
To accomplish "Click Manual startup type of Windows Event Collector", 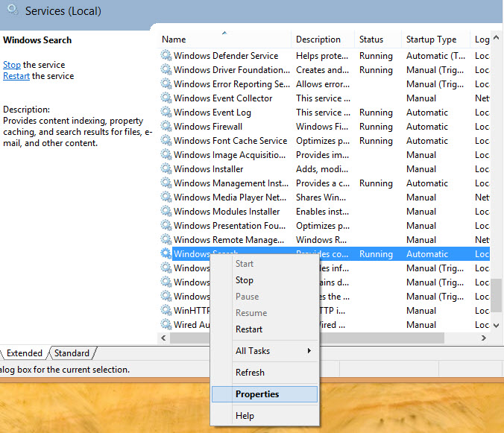I will 421,98.
